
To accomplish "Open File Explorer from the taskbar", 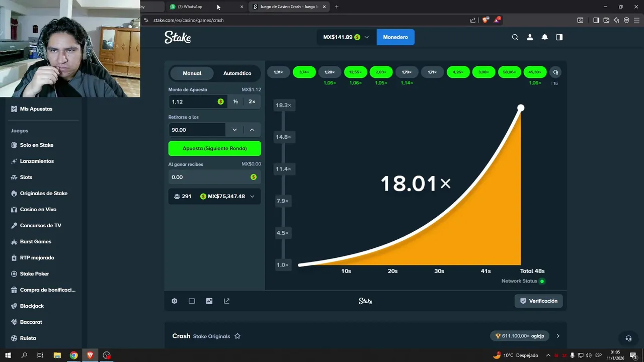I will 57,355.
